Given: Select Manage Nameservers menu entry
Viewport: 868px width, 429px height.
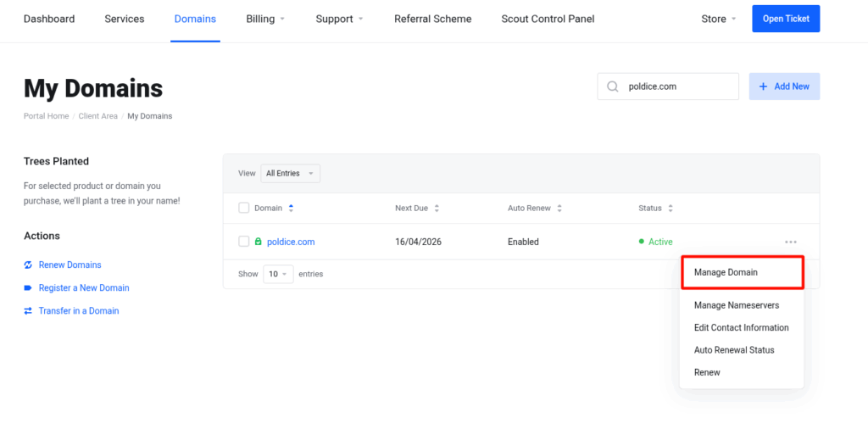Looking at the screenshot, I should tap(736, 305).
